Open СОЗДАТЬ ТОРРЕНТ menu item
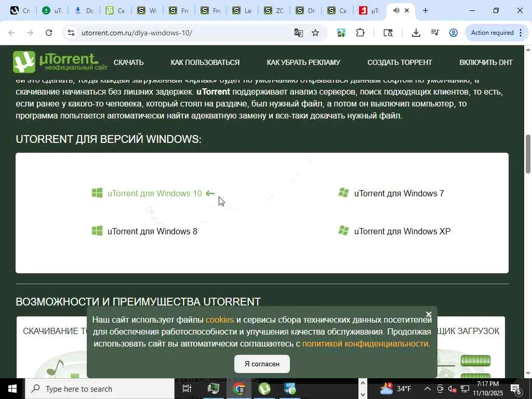The height and width of the screenshot is (399, 532). 400,62
